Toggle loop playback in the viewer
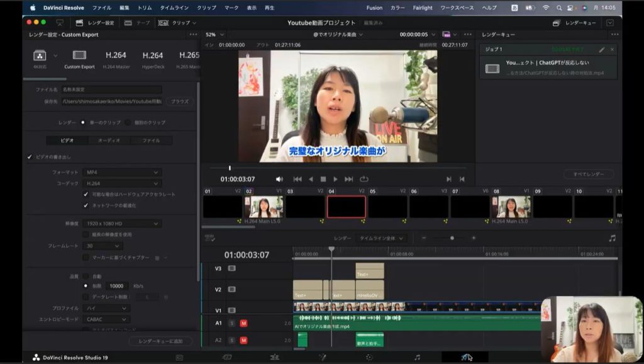 [x=364, y=179]
